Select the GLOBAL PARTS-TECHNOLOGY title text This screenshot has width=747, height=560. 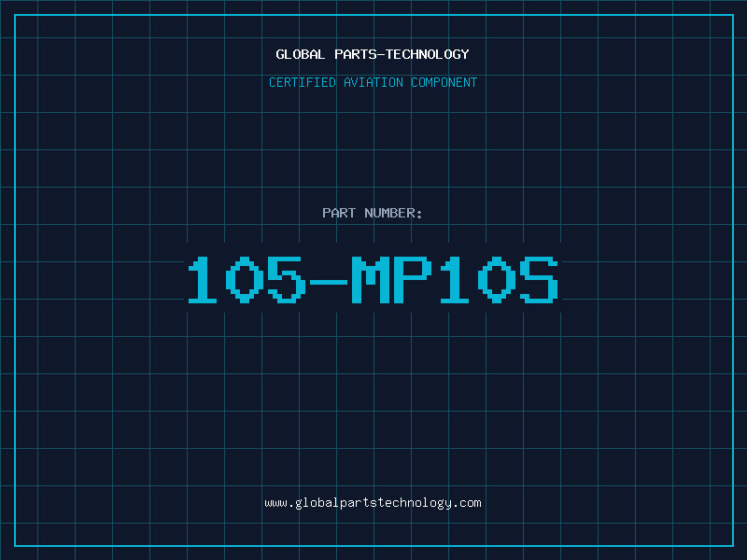tap(373, 54)
